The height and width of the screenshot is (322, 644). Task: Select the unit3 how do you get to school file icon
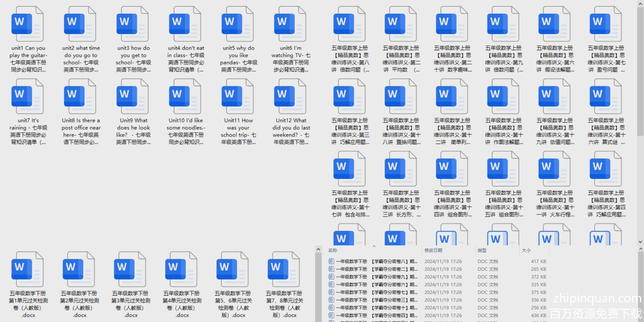132,24
